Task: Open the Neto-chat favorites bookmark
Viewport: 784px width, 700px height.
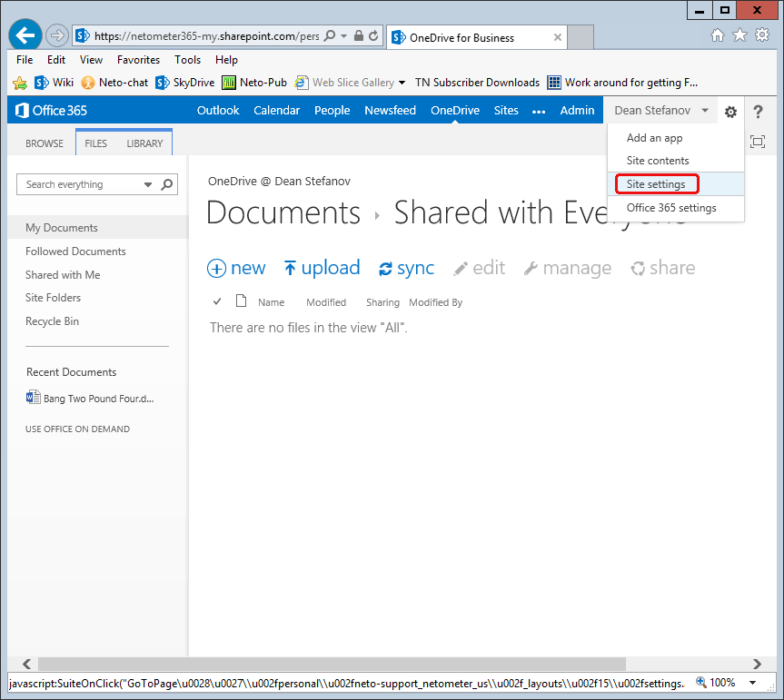Action: pos(114,83)
